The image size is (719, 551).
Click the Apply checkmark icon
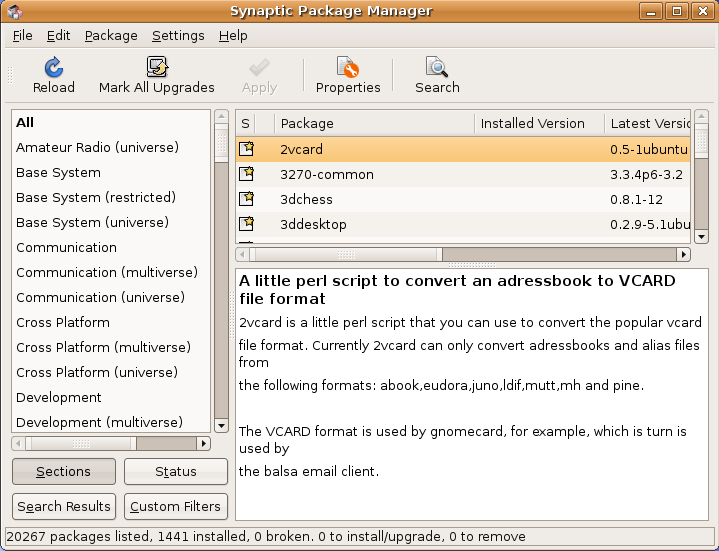pos(260,68)
